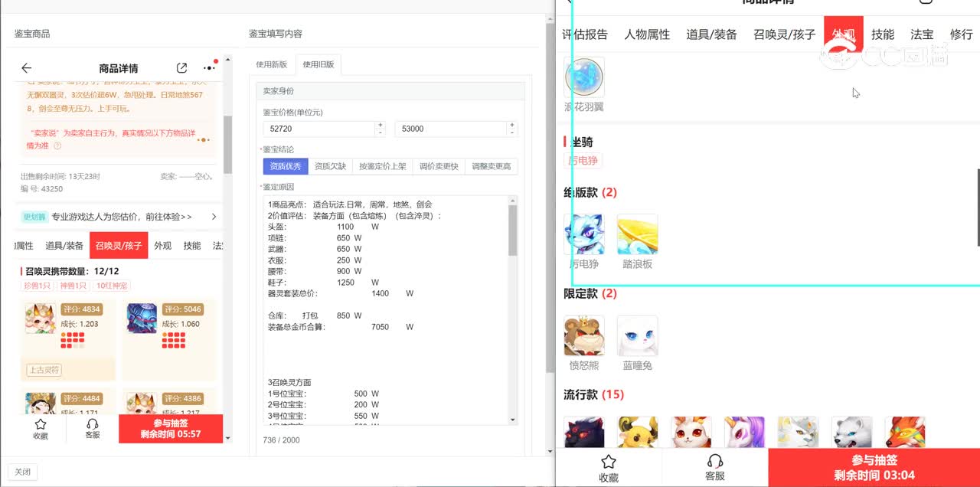Switch to 技能 tab in small preview

[x=191, y=246]
